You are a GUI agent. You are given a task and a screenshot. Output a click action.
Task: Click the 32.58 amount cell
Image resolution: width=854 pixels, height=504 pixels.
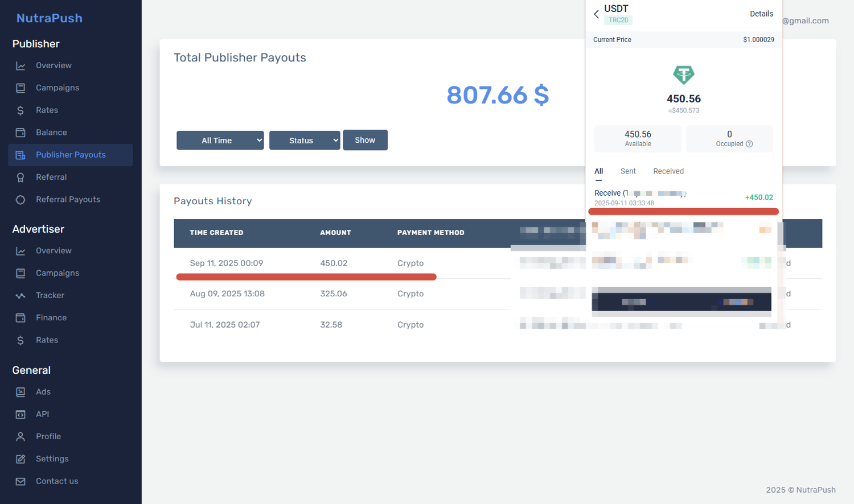tap(331, 325)
